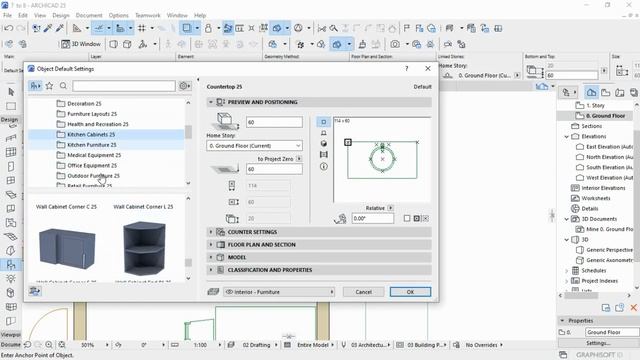Open the Home Story dropdown in the dialog
Viewport: 640px width, 360px height.
coord(254,146)
